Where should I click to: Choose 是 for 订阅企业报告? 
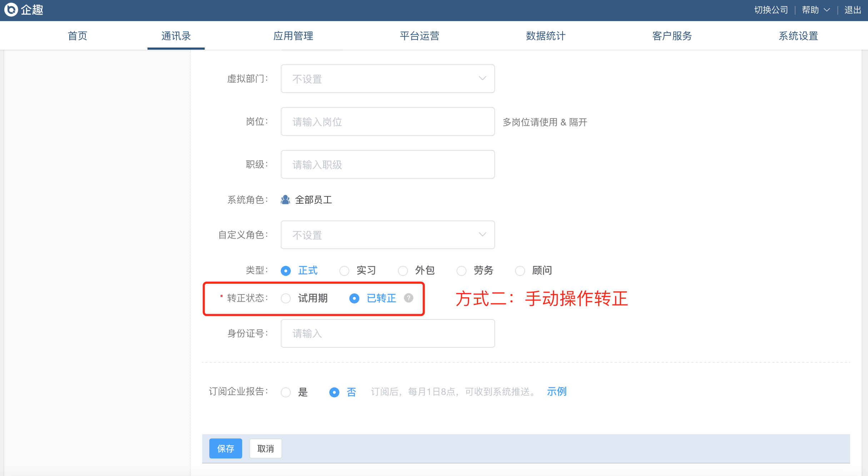point(286,392)
